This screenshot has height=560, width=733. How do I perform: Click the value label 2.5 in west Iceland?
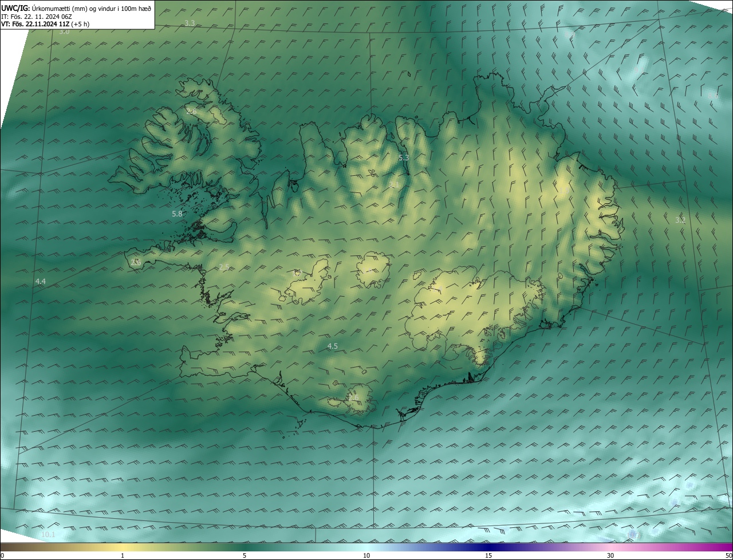click(x=224, y=267)
